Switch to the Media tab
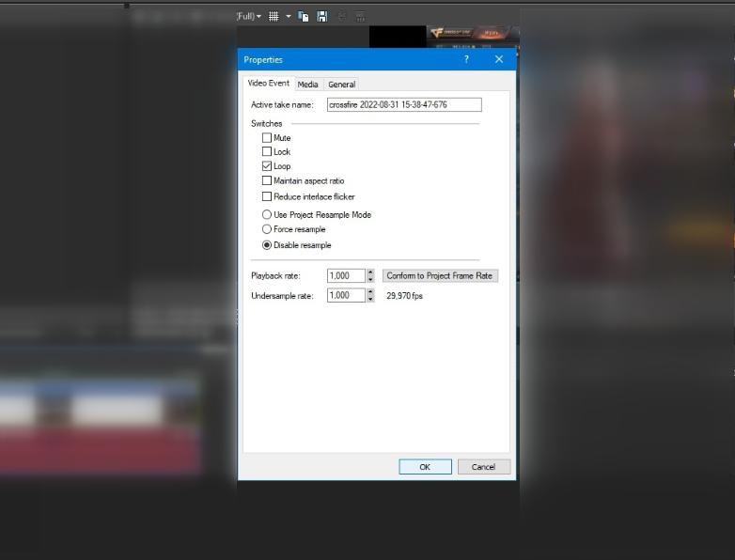 tap(308, 85)
